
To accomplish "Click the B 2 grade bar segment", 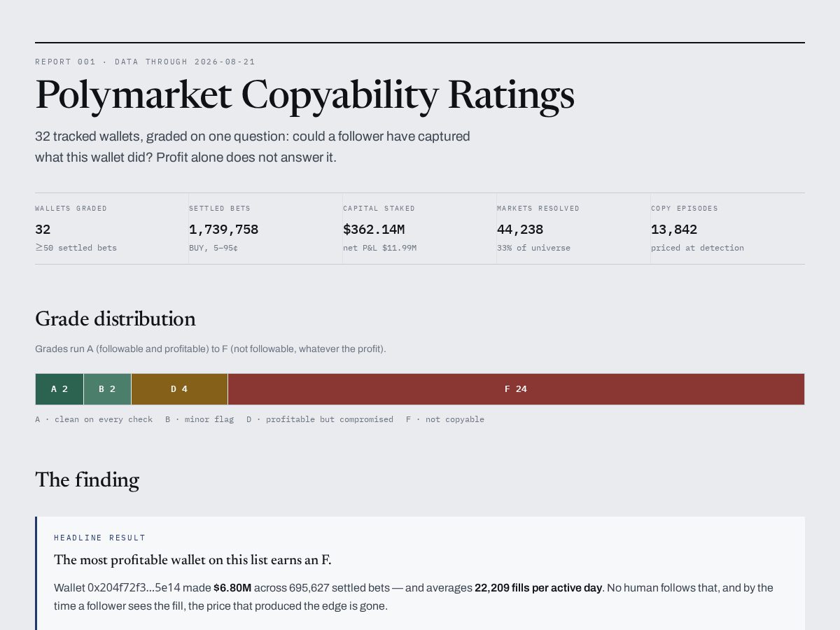I will (x=107, y=389).
